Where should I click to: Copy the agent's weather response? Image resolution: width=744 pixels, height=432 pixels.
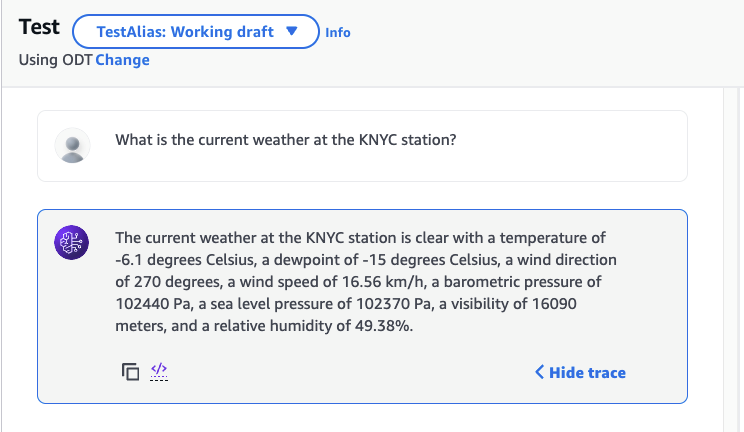130,372
